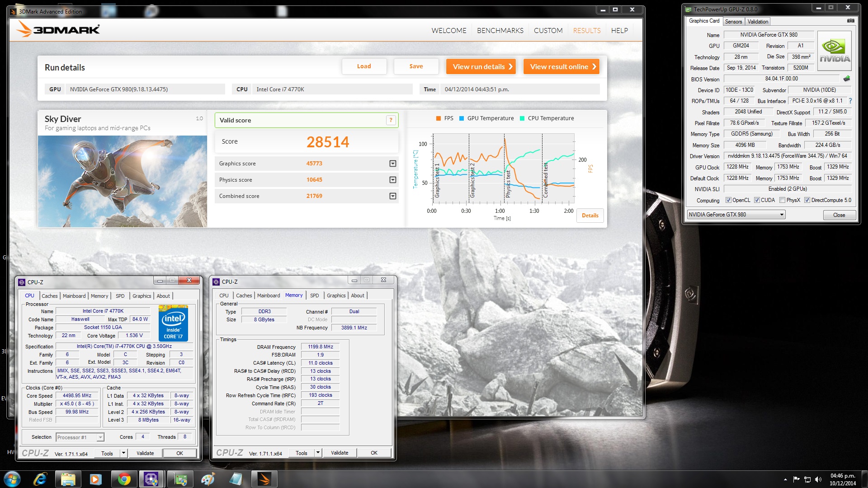This screenshot has width=868, height=488.
Task: Open Google Chrome from the taskbar
Action: tap(123, 479)
